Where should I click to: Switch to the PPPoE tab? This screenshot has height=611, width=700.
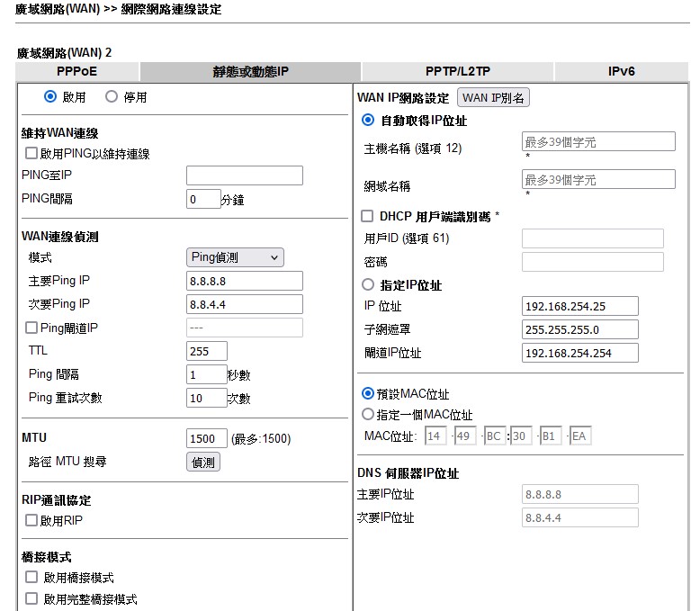(76, 71)
